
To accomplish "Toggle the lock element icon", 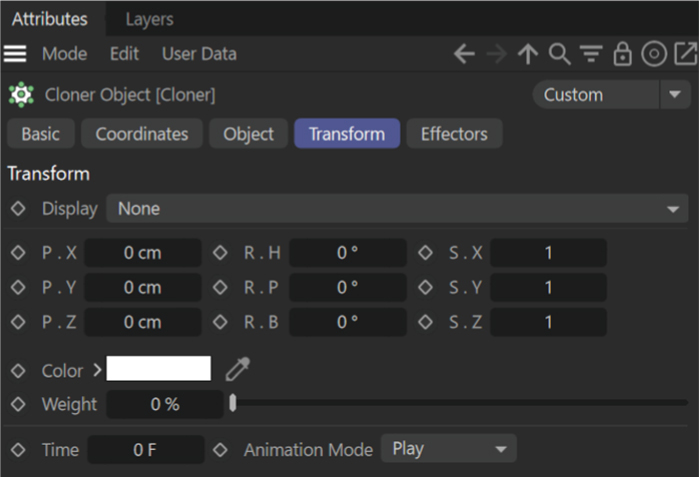I will pos(622,55).
